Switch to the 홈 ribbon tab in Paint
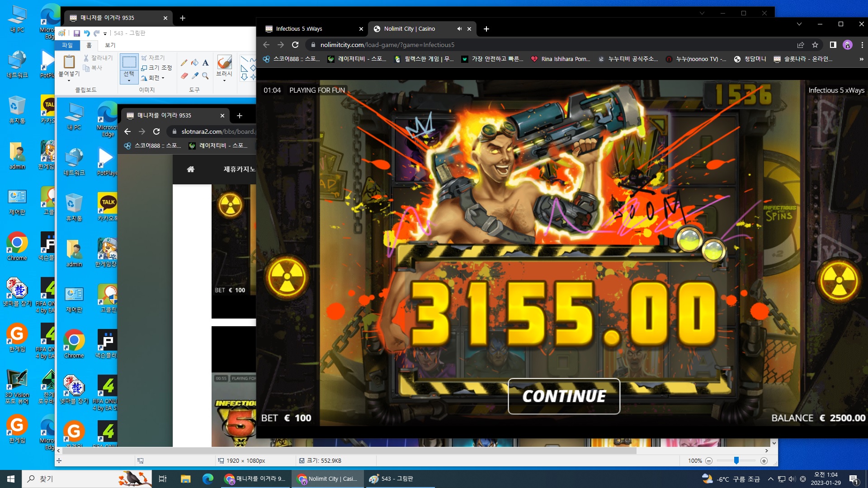 pyautogui.click(x=89, y=45)
